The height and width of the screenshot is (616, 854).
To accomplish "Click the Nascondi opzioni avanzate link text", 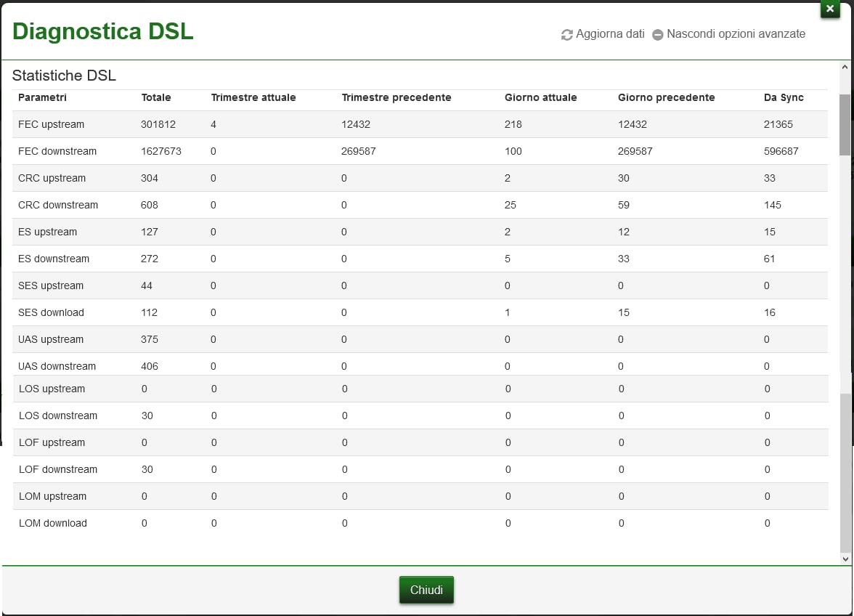I will (x=736, y=34).
